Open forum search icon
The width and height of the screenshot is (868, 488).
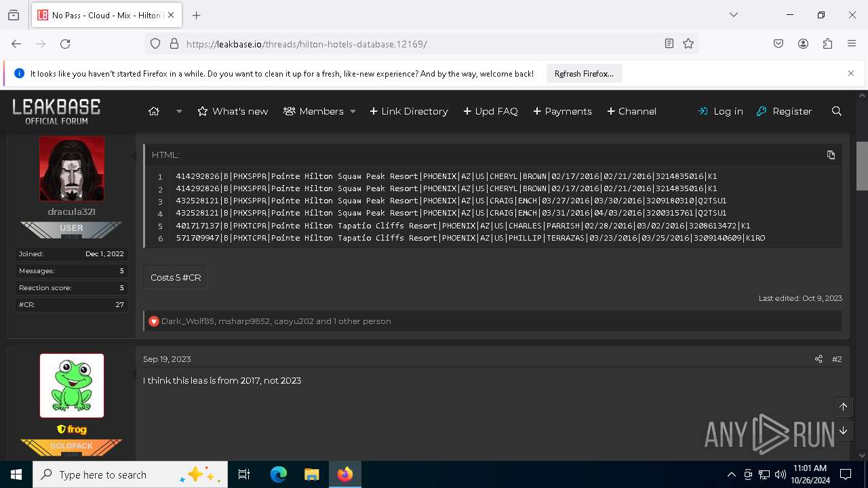(837, 111)
